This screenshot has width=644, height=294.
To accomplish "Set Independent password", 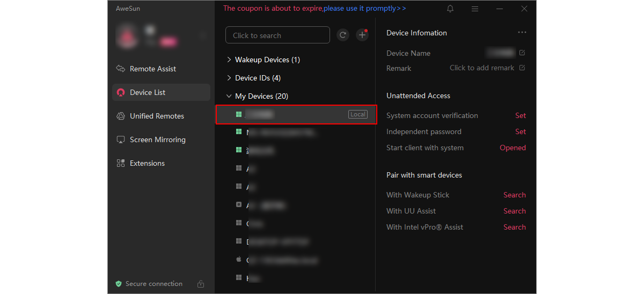I will tap(521, 131).
